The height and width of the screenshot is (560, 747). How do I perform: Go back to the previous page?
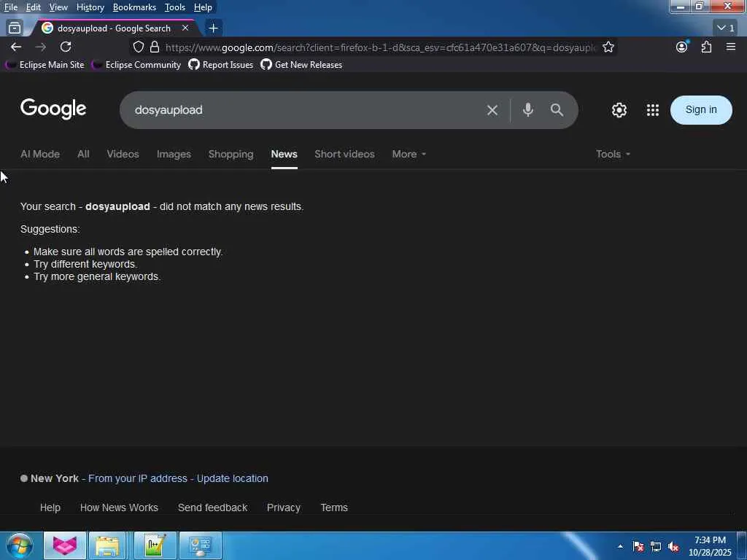point(16,47)
